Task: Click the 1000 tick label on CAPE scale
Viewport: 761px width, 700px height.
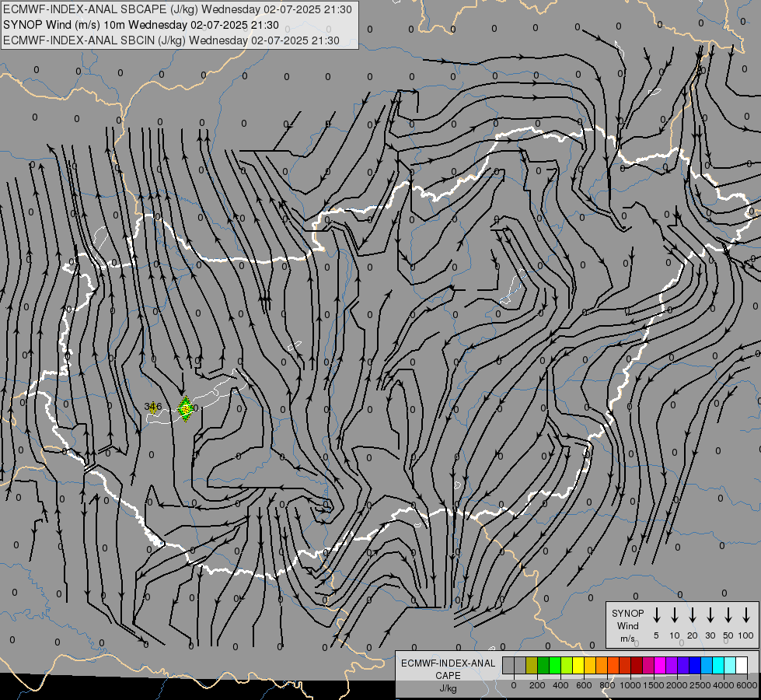Action: pos(630,685)
